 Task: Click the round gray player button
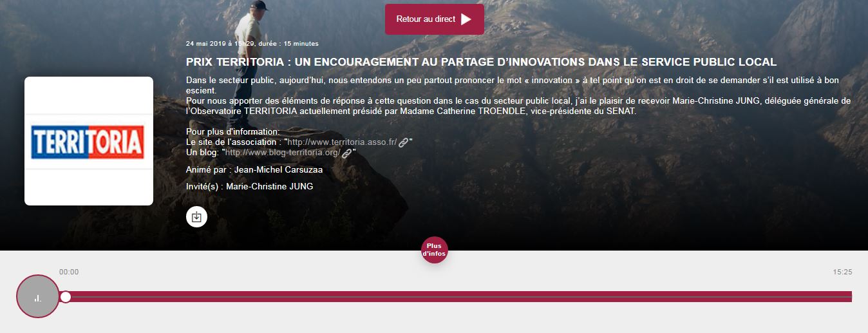pyautogui.click(x=38, y=296)
